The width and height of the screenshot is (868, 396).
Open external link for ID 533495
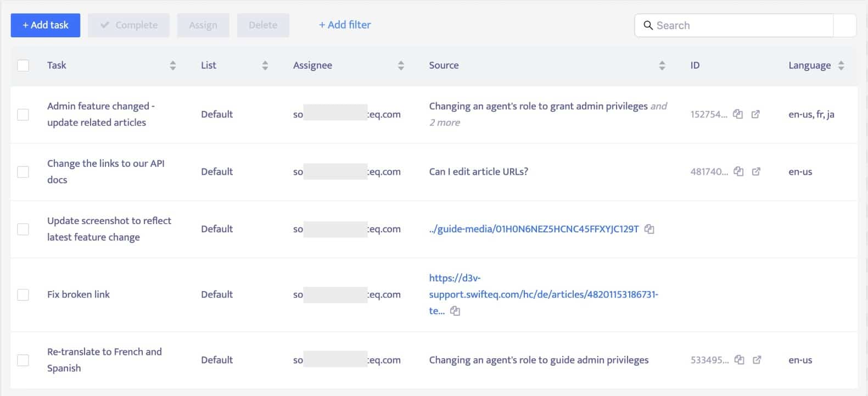[757, 360]
